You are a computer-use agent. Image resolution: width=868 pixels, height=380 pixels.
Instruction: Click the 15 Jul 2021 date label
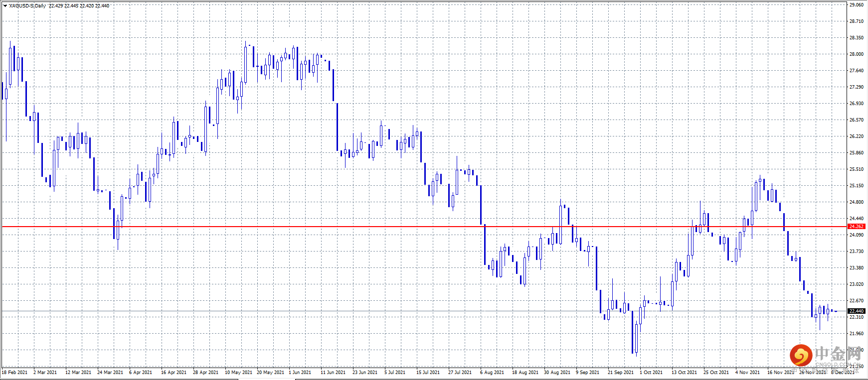pyautogui.click(x=428, y=373)
